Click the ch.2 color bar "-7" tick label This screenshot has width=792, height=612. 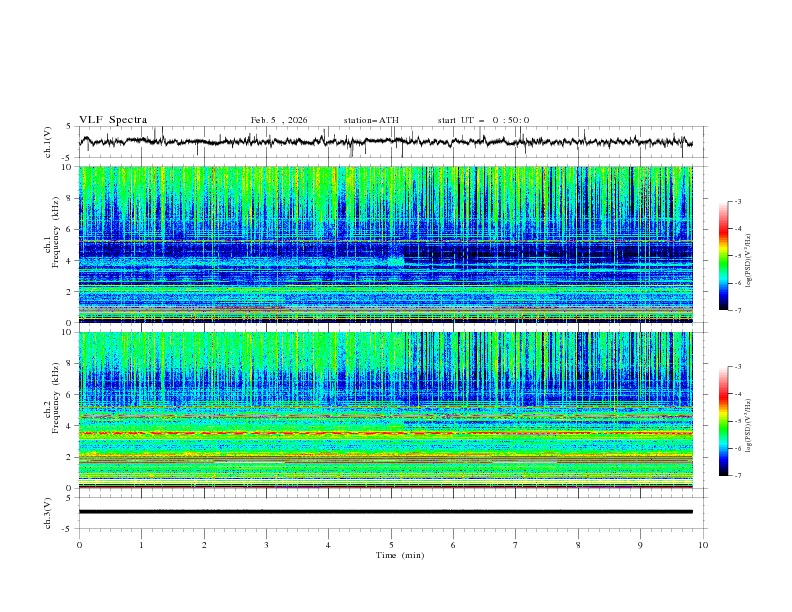[738, 476]
